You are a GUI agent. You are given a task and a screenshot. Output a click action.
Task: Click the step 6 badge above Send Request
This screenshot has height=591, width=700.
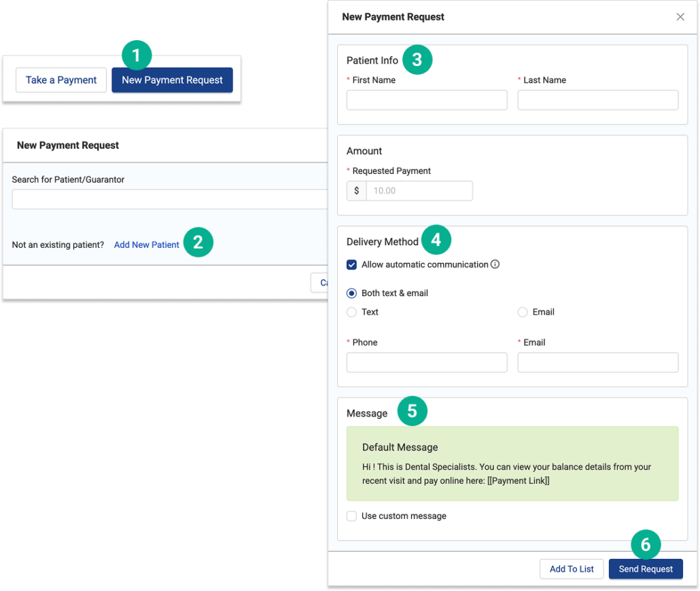tap(646, 545)
